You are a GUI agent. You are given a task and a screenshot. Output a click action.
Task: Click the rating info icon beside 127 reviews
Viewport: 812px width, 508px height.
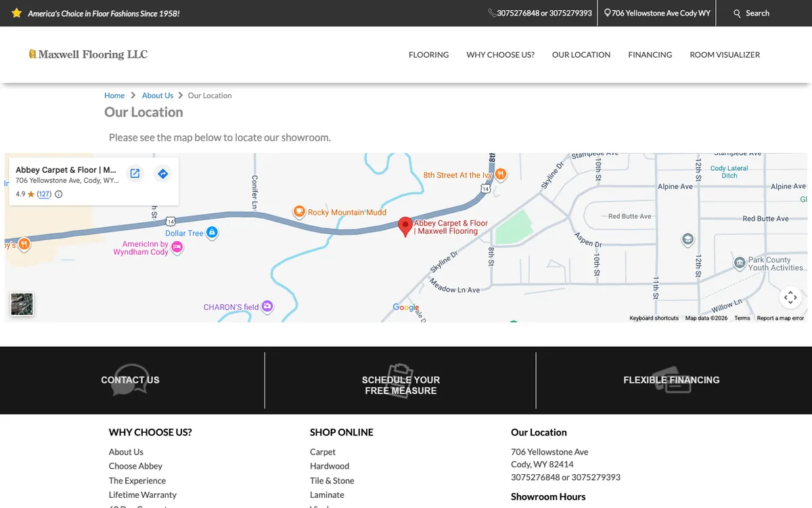[58, 194]
